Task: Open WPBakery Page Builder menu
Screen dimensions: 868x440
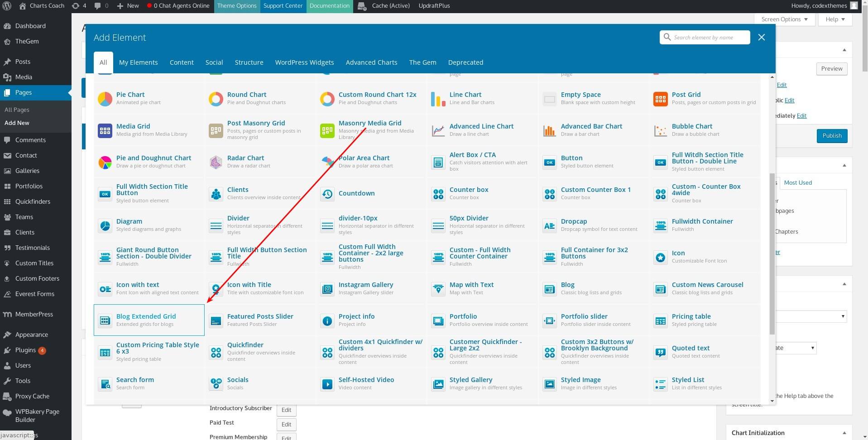Action: pos(37,416)
